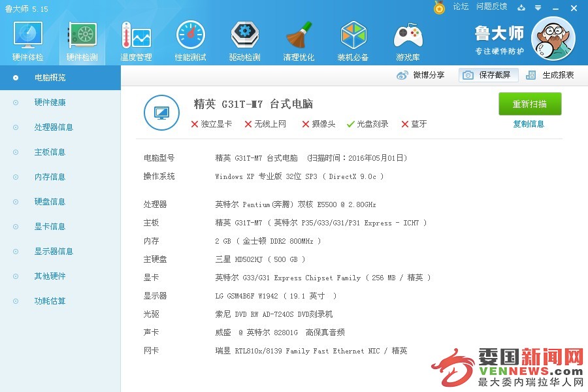This screenshot has height=392, width=588.
Task: Click the 独立显卡 red X status
Action: pos(212,123)
